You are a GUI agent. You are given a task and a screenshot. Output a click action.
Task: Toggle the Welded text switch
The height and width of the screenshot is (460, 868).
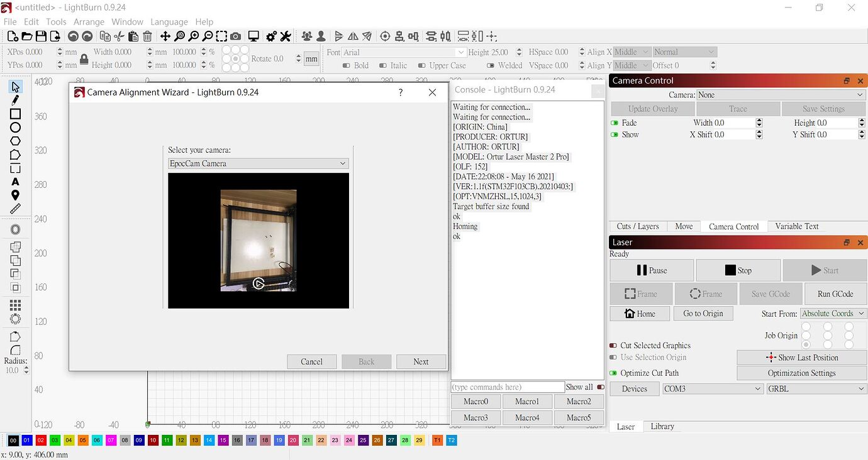pyautogui.click(x=490, y=65)
